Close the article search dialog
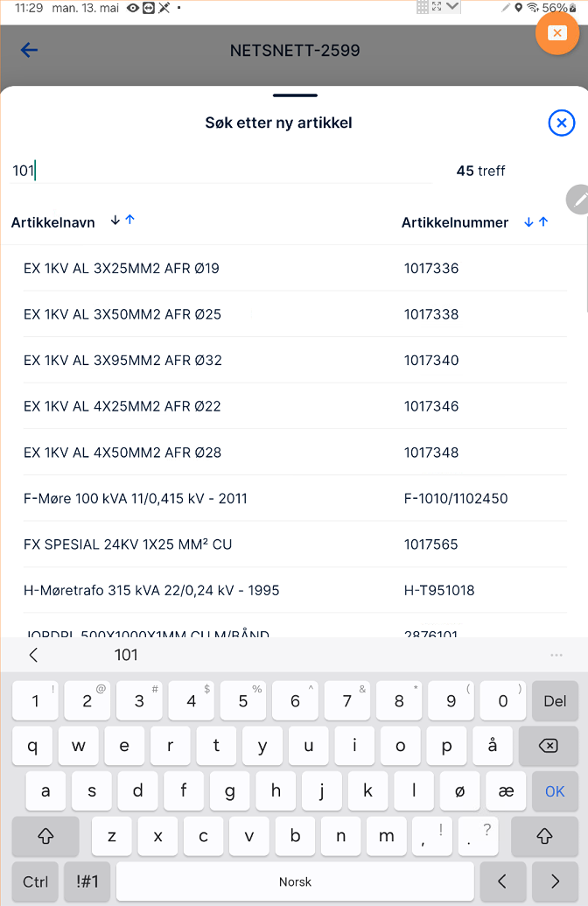588x906 pixels. [x=562, y=123]
